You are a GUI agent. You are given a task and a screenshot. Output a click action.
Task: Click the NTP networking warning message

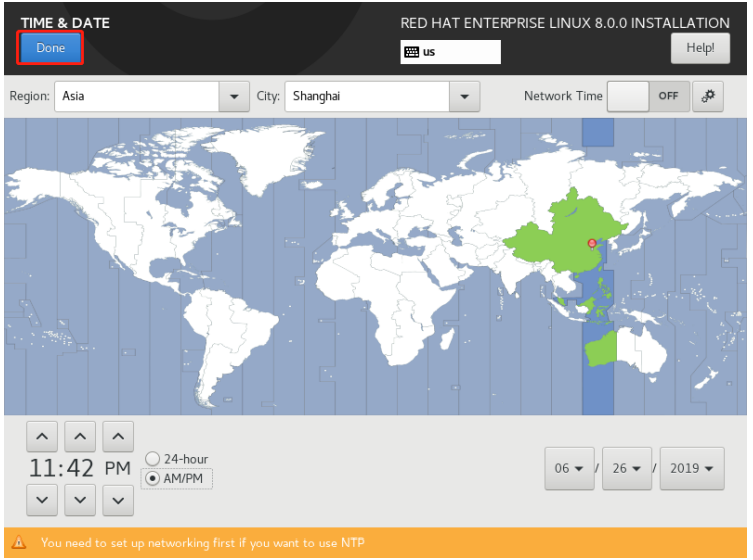pos(203,543)
